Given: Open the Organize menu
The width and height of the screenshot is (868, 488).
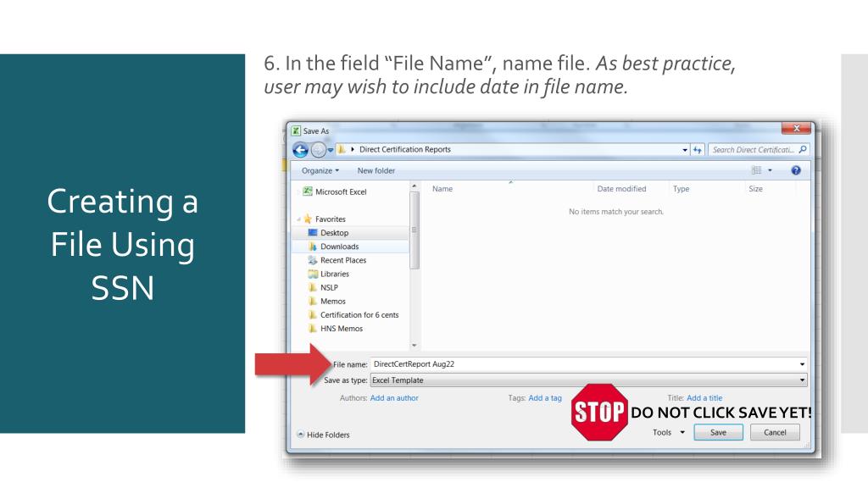Looking at the screenshot, I should [x=320, y=171].
